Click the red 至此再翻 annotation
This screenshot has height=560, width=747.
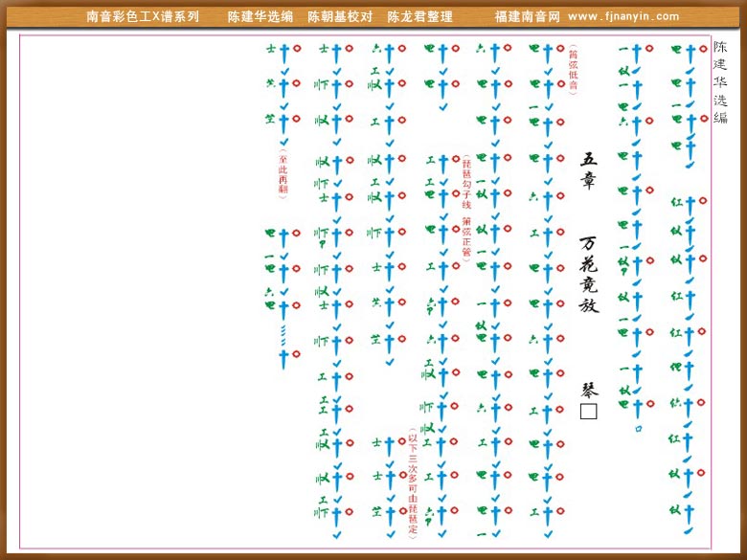click(x=283, y=174)
